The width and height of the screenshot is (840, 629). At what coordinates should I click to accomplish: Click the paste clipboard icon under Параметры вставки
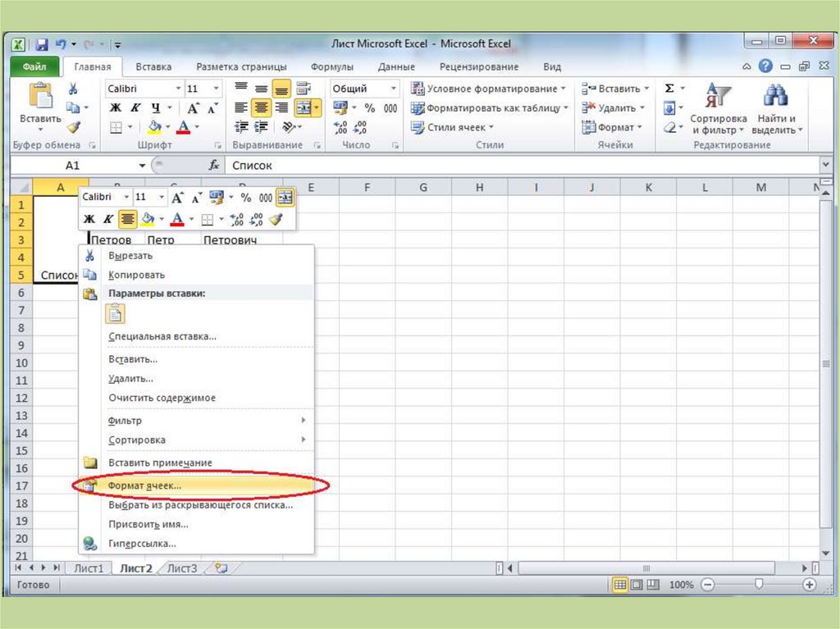pos(116,313)
